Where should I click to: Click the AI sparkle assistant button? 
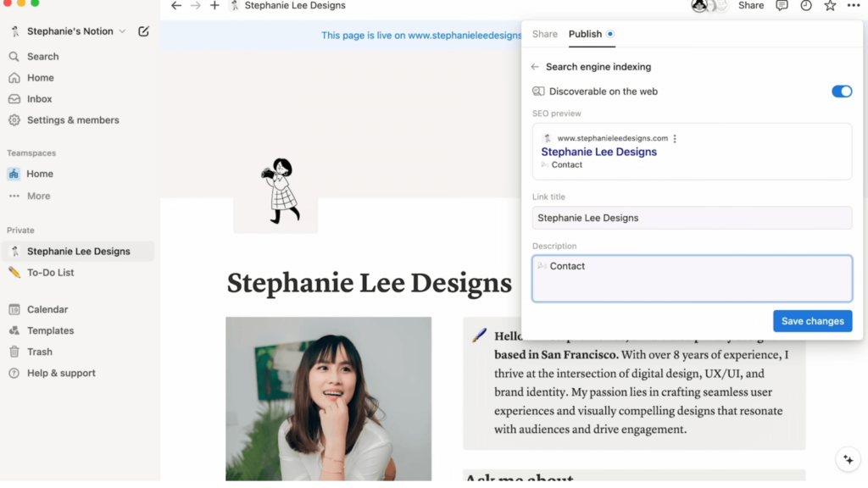(846, 459)
